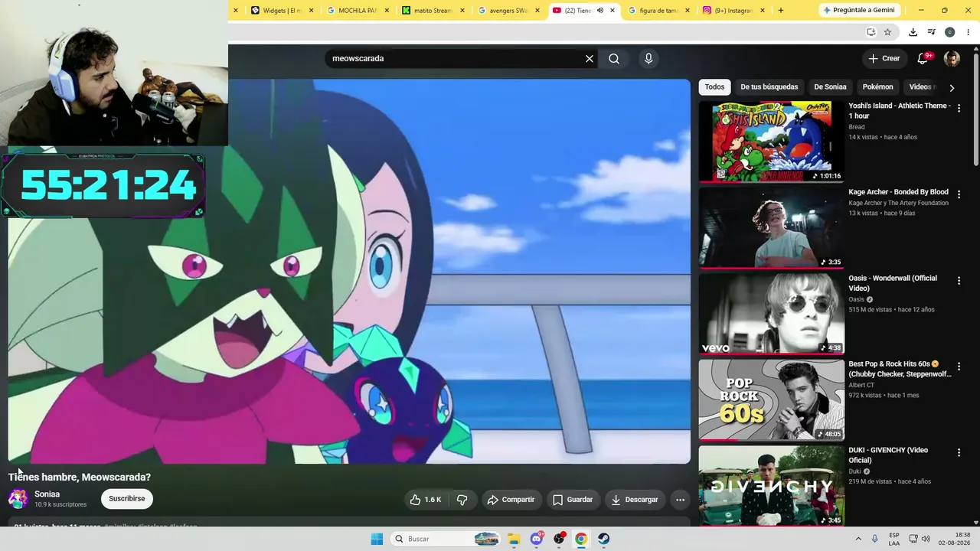
Task: Open the YouTube account avatar menu
Action: [952, 59]
